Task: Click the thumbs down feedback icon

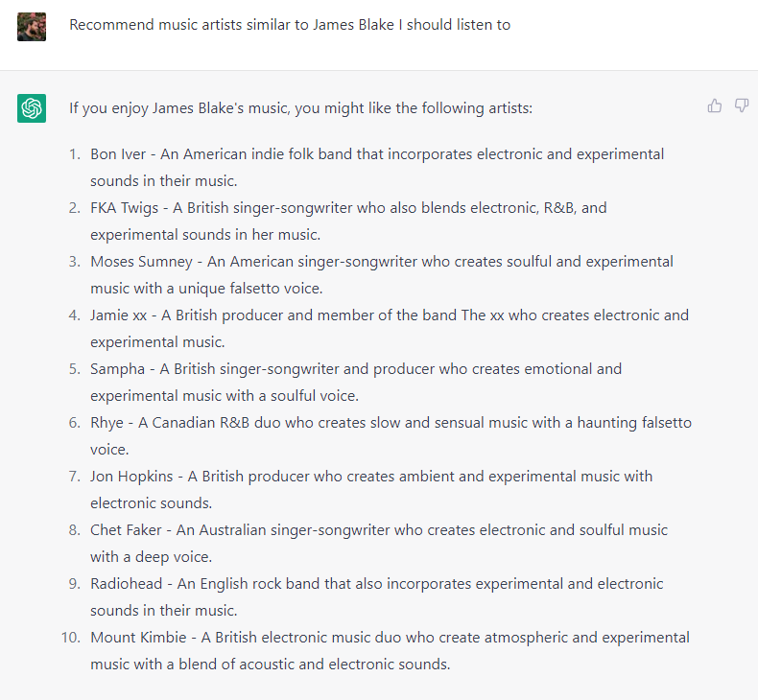Action: (x=742, y=105)
